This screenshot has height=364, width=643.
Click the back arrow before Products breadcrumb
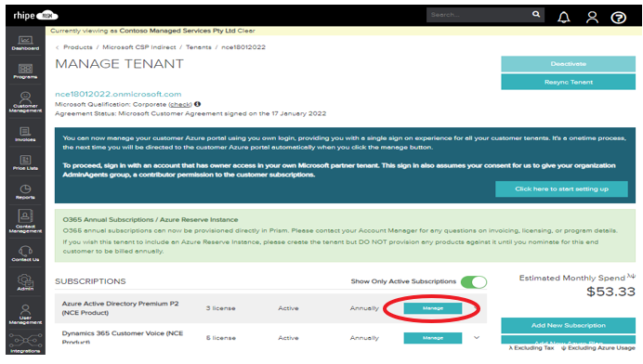tap(58, 47)
